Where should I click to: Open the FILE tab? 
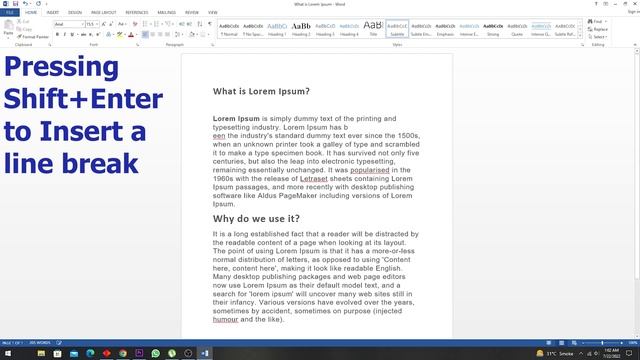tap(10, 13)
